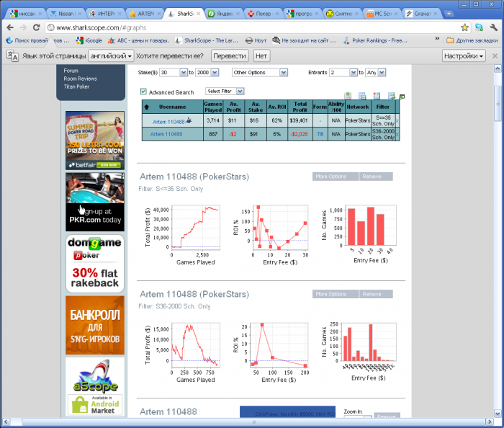Open the maximum Entrants dropdown showing Any
504x428 pixels.
[382, 73]
